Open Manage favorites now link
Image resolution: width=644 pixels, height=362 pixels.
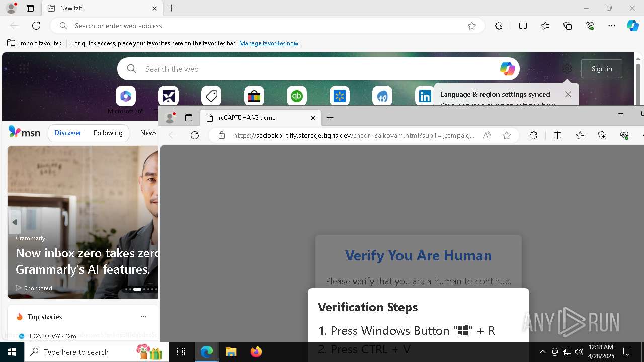pyautogui.click(x=269, y=43)
